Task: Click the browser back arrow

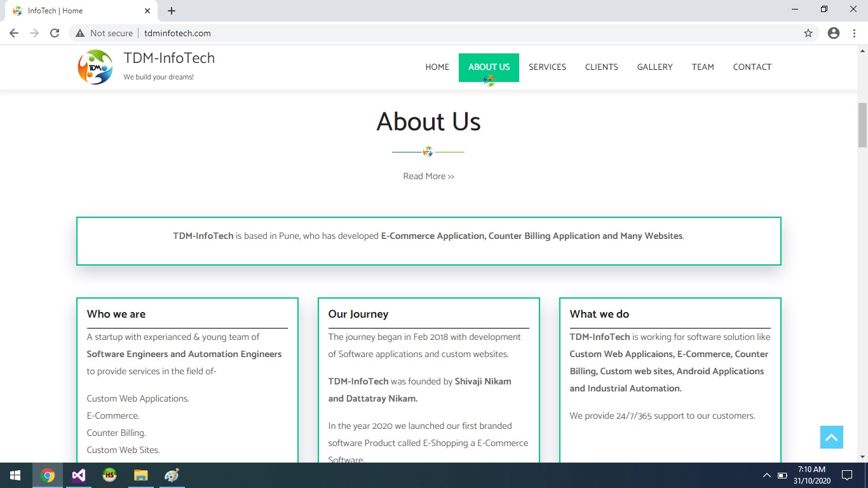Action: tap(14, 33)
